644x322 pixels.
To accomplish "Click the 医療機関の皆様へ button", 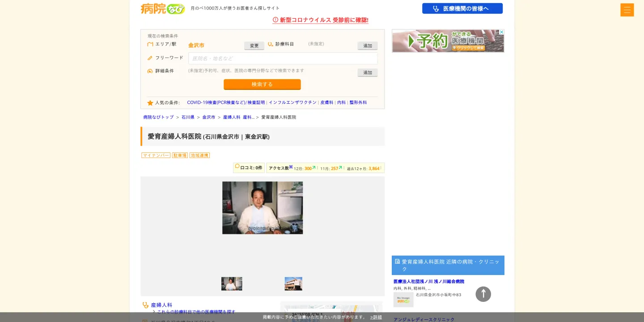I will pos(462,8).
